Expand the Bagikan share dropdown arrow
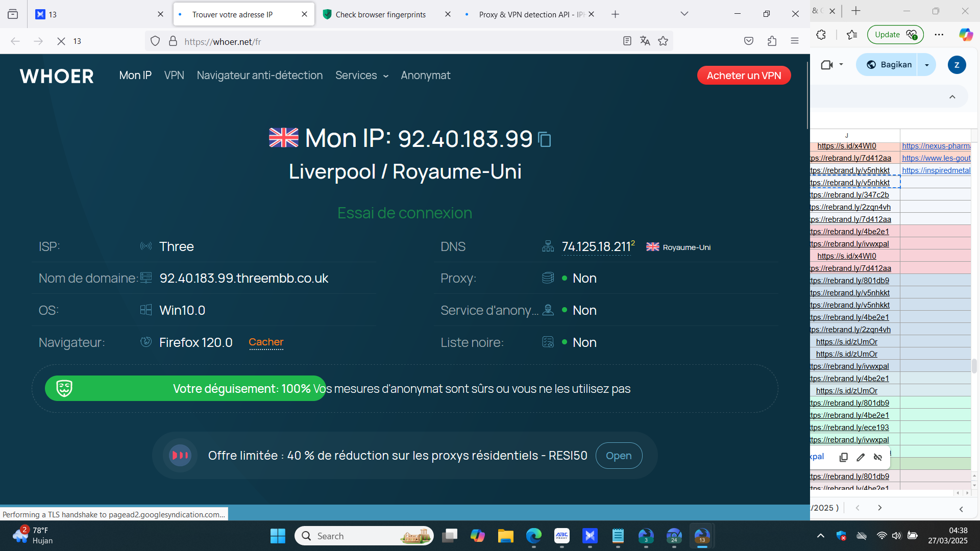Screen dimensions: 980x551 [926, 65]
